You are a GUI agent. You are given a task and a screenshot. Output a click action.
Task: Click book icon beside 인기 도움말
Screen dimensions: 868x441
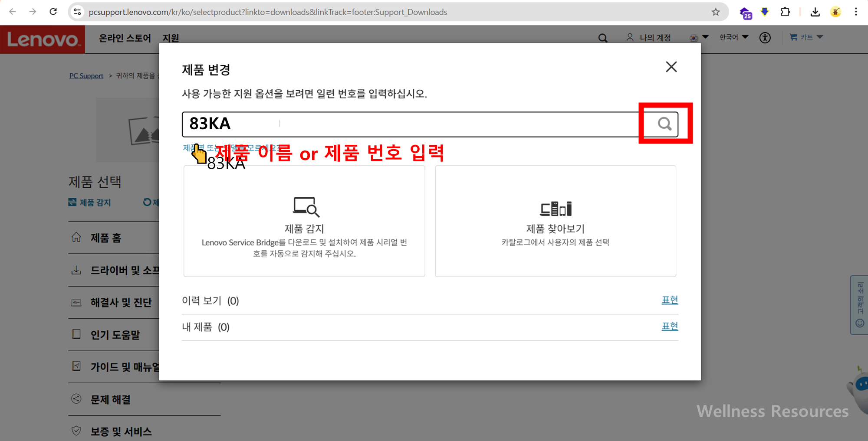(76, 334)
